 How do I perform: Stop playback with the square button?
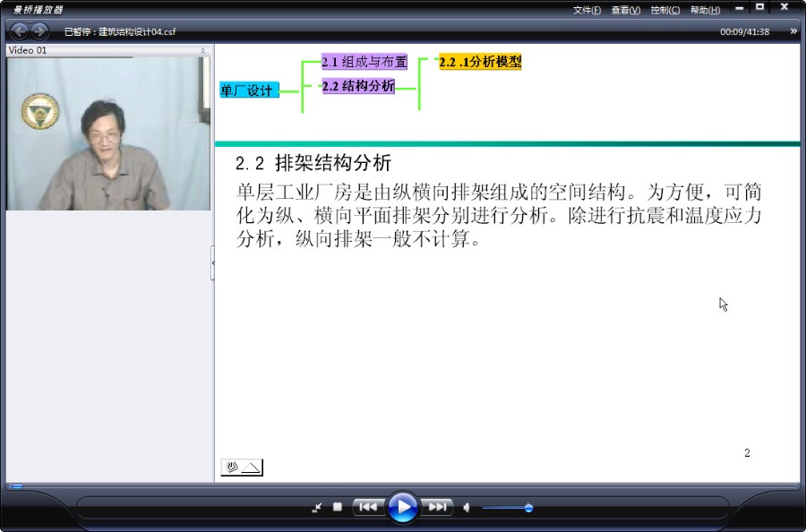click(x=338, y=507)
